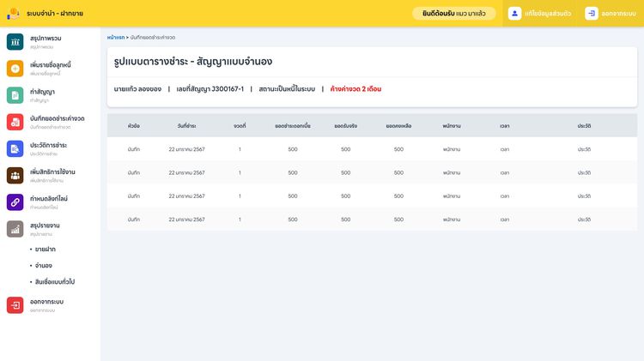Open the เพิ่มสิทธิการใช้งาน people icon
Screen dimensions: 644x361
(15, 175)
